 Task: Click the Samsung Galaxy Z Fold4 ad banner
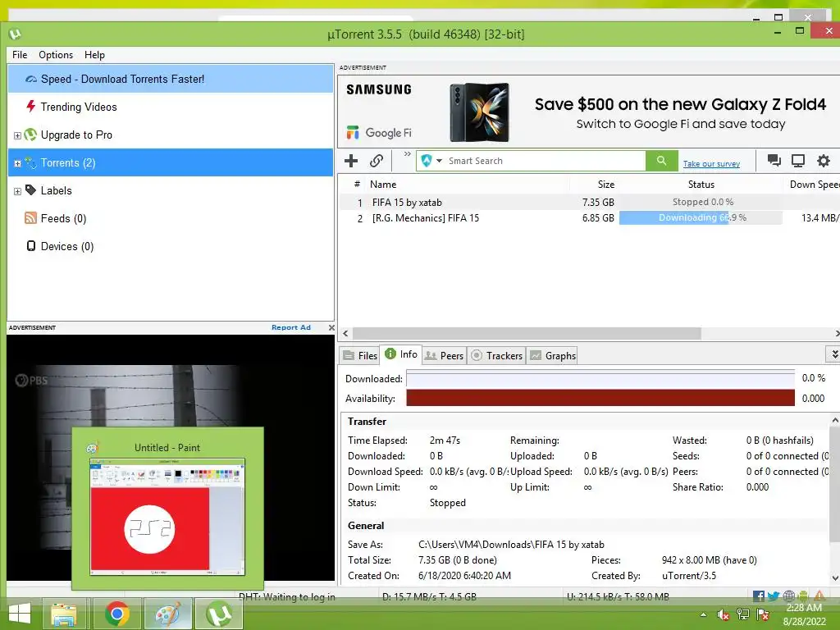click(588, 112)
